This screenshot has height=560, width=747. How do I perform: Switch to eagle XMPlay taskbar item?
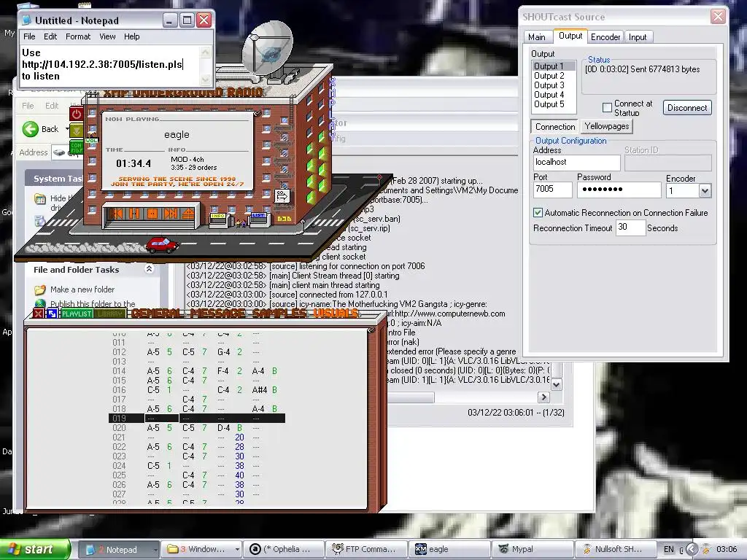click(x=449, y=550)
